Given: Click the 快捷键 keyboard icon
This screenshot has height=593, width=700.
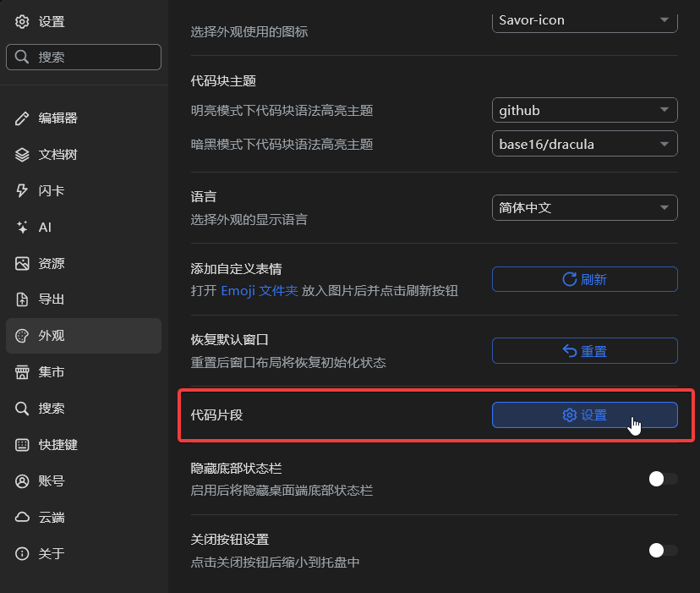Looking at the screenshot, I should (22, 445).
